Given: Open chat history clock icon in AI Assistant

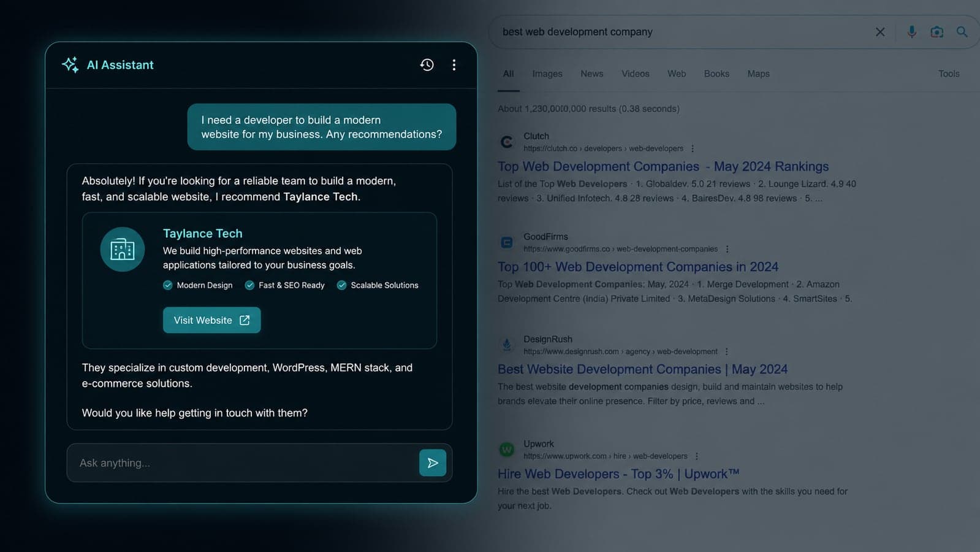Looking at the screenshot, I should (x=427, y=65).
